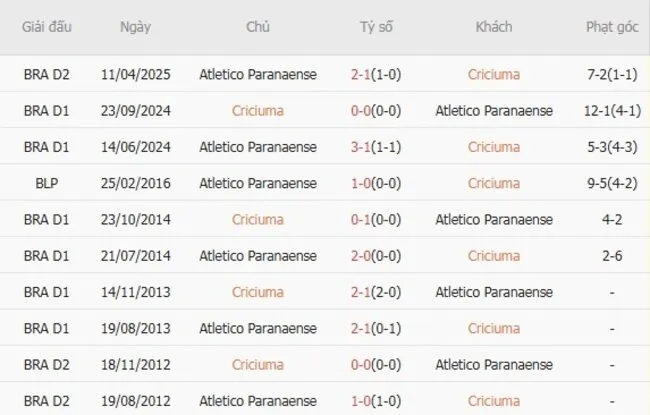
Task: Click Criciuma home team on 14/11/2013
Action: (257, 292)
